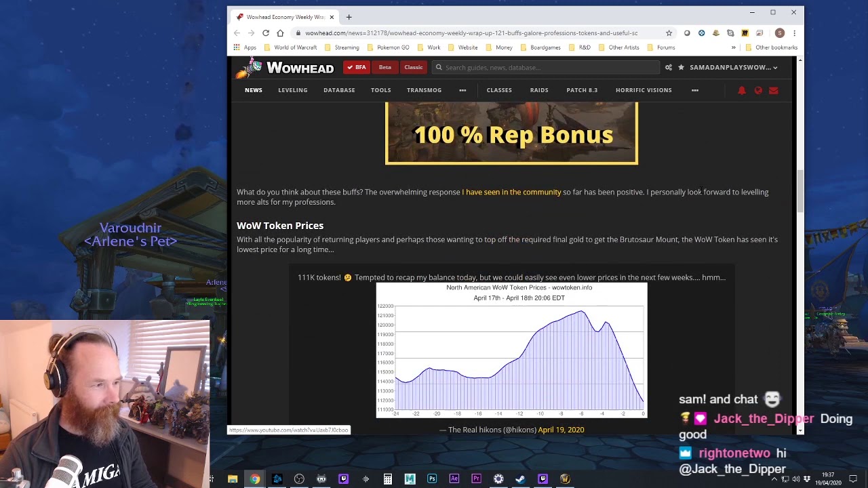The image size is (868, 488).
Task: Open the Chrome three-dot menu
Action: click(x=794, y=33)
